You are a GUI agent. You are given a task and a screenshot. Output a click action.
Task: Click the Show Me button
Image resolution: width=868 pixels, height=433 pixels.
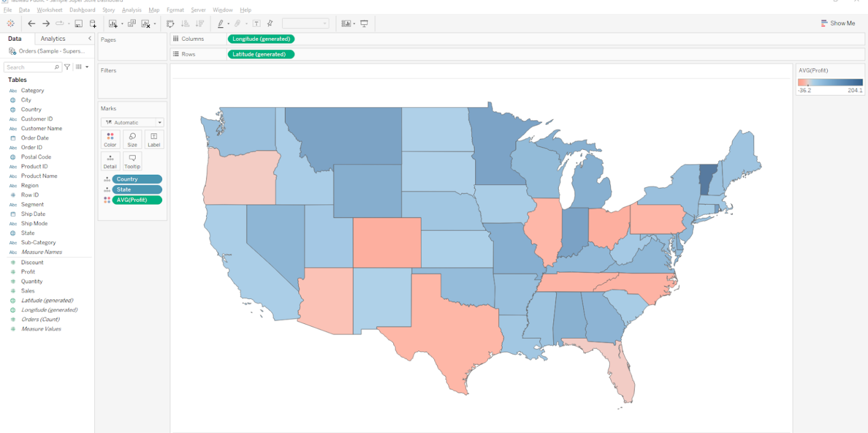838,23
